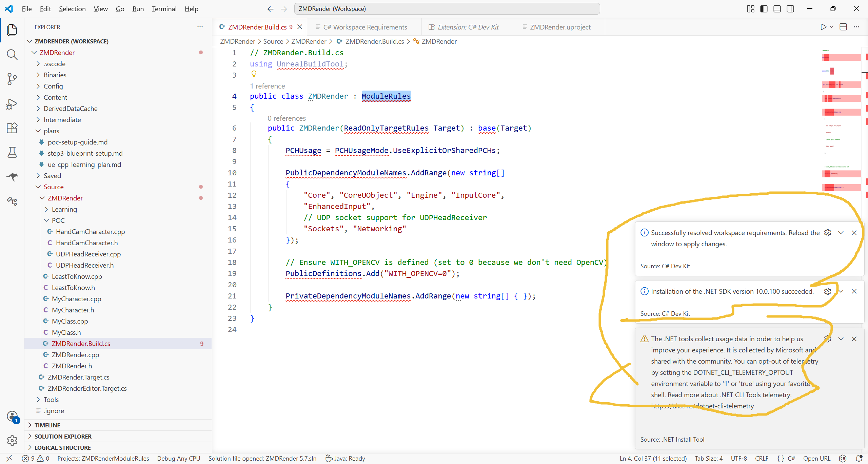Image resolution: width=868 pixels, height=464 pixels.
Task: Click the lightbulb code action icon
Action: 254,74
